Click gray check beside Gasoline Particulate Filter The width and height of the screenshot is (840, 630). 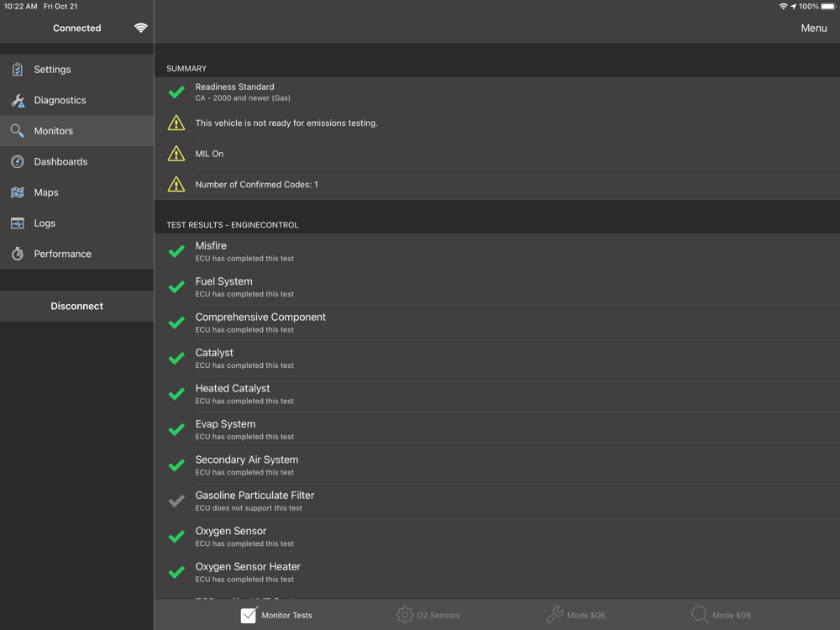(176, 501)
